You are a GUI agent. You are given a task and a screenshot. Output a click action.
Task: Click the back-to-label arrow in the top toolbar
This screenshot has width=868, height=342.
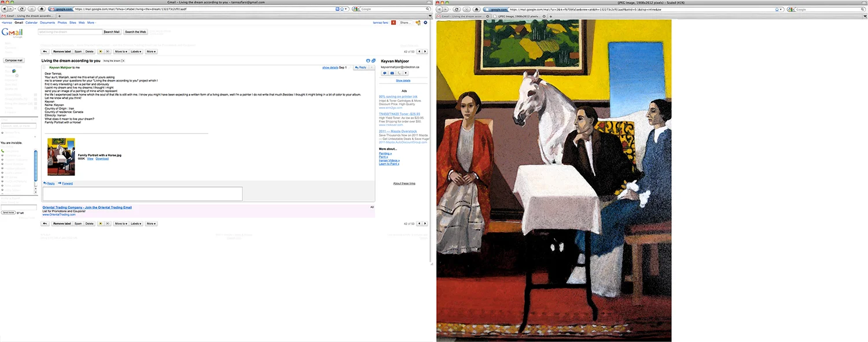[45, 52]
